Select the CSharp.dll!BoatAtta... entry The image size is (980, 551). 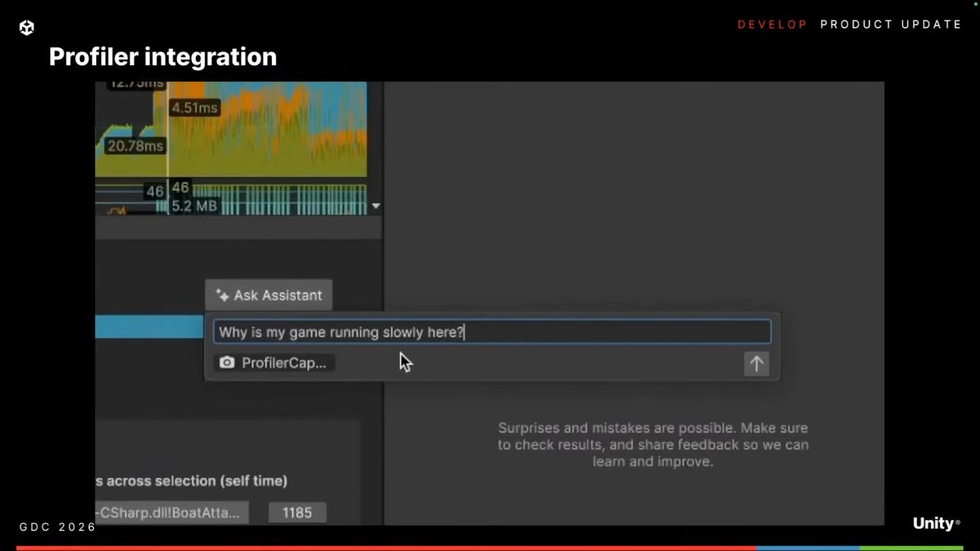pyautogui.click(x=171, y=513)
